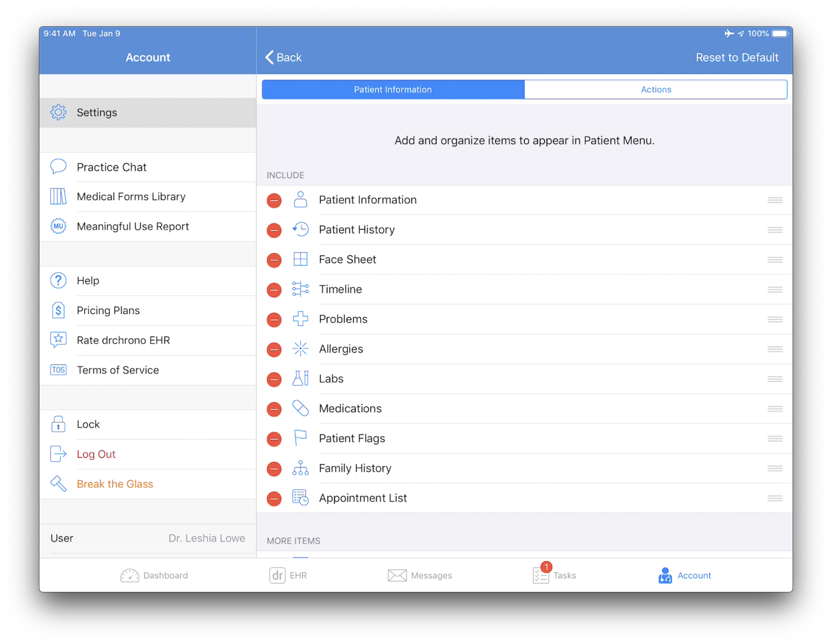Remove Patient Information from the list
The height and width of the screenshot is (644, 832).
[x=273, y=200]
